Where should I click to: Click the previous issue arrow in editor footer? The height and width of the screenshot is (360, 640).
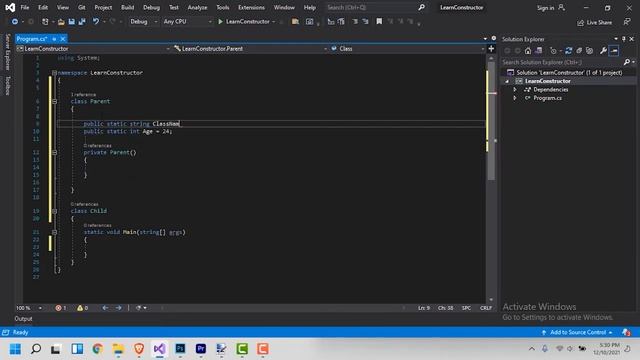(x=105, y=308)
